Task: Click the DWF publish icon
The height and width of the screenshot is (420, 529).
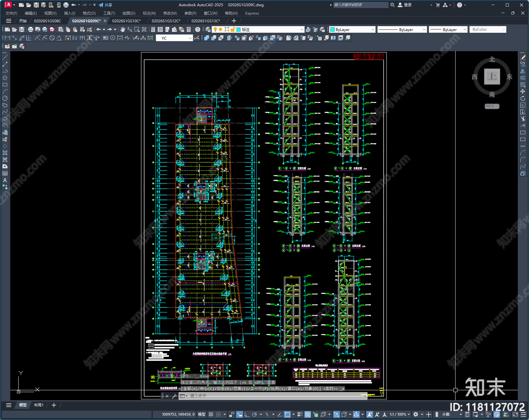Action: pyautogui.click(x=52, y=29)
